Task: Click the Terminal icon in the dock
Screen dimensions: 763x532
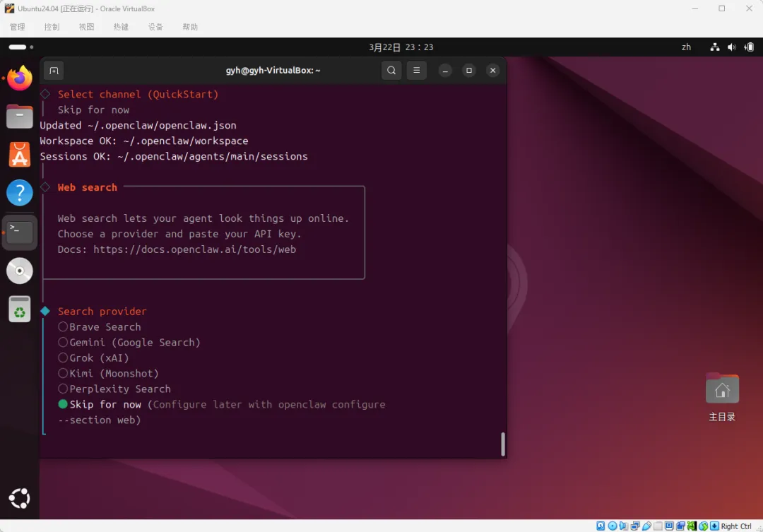Action: [x=20, y=232]
